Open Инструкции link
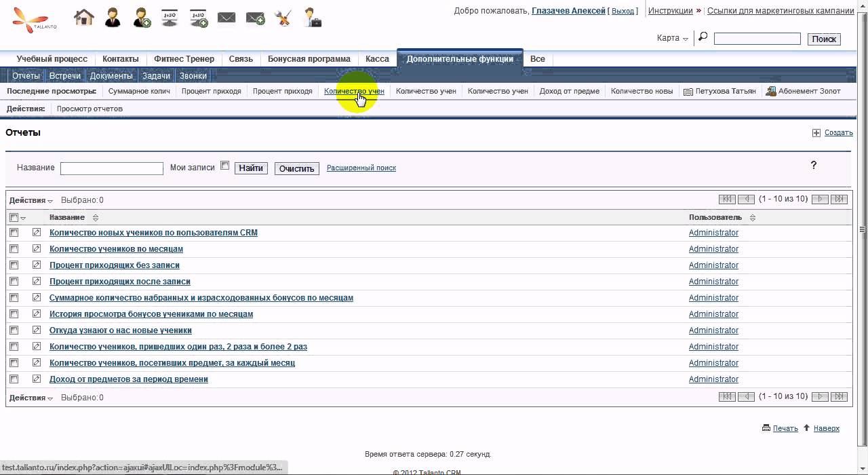 coord(671,11)
